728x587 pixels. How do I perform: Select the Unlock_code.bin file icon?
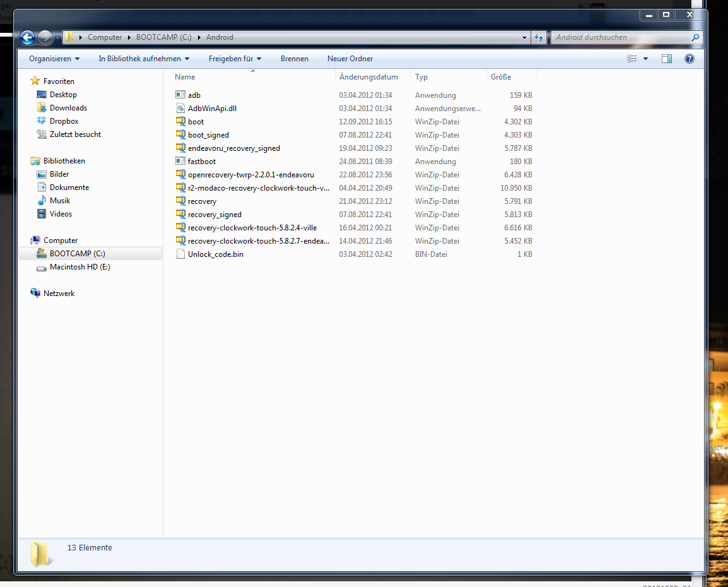pyautogui.click(x=180, y=254)
